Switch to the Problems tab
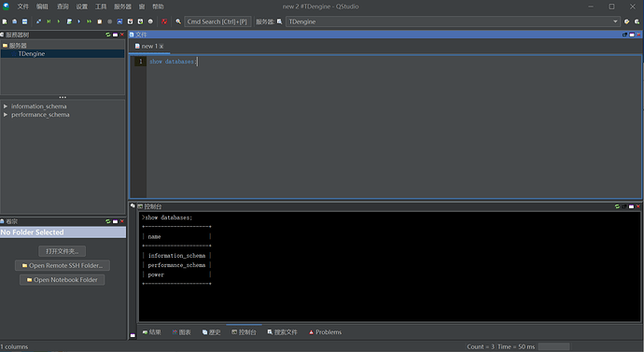The image size is (644, 352). point(326,331)
